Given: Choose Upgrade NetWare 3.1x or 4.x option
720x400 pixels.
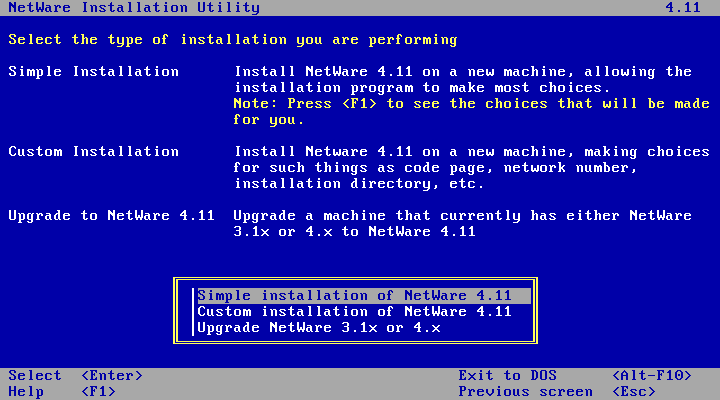Looking at the screenshot, I should coord(319,327).
